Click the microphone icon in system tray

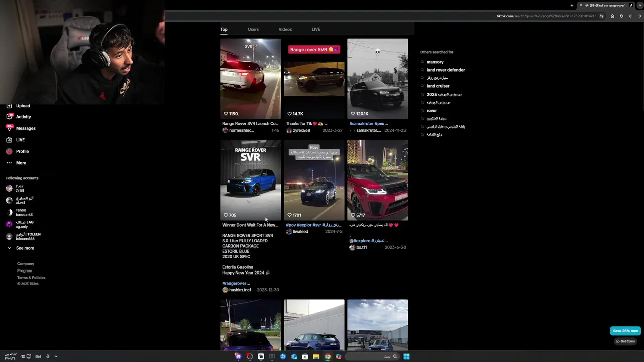point(48,356)
